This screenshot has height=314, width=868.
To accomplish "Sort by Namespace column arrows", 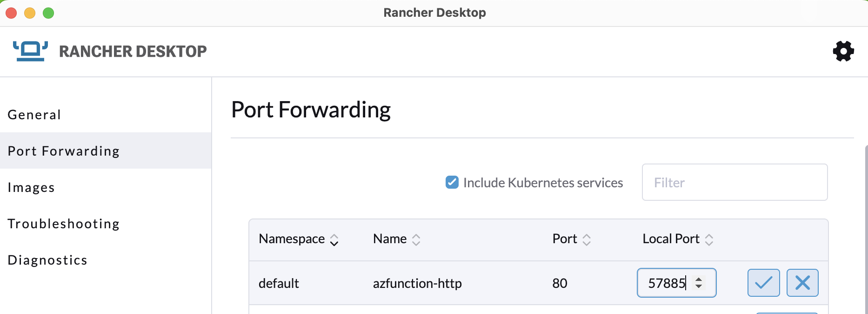I will pos(334,240).
